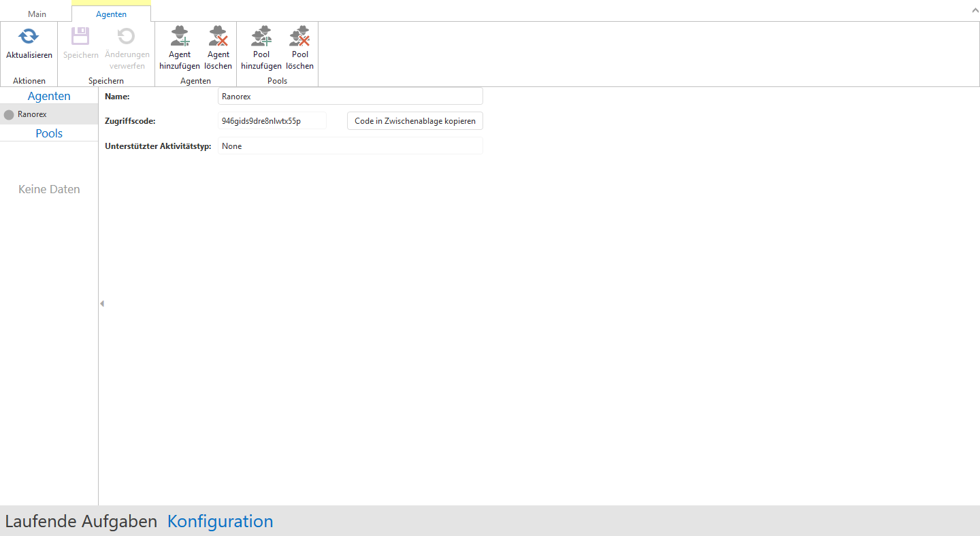Click the gray status dot beside Ranorex
Screen dimensions: 980x536
click(9, 115)
